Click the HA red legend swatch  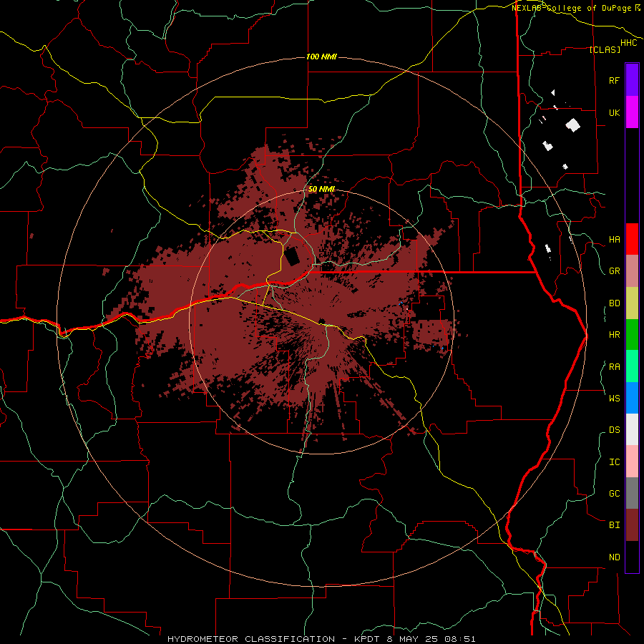632,239
